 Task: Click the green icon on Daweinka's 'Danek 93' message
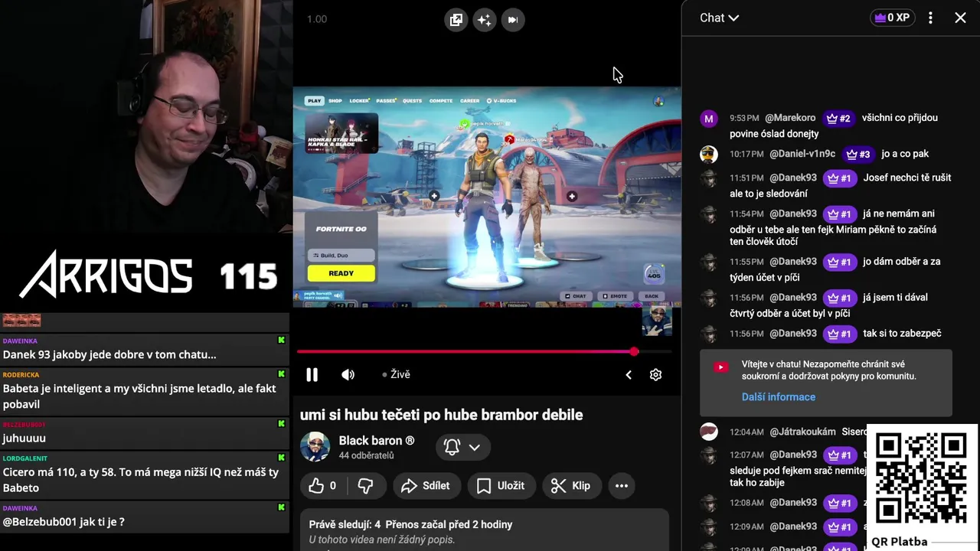pyautogui.click(x=281, y=340)
